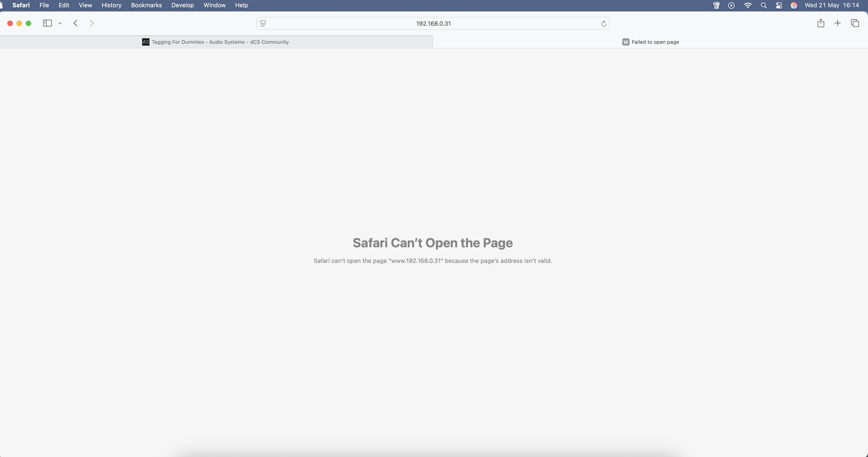Open the History menu
This screenshot has width=868, height=457.
click(111, 6)
